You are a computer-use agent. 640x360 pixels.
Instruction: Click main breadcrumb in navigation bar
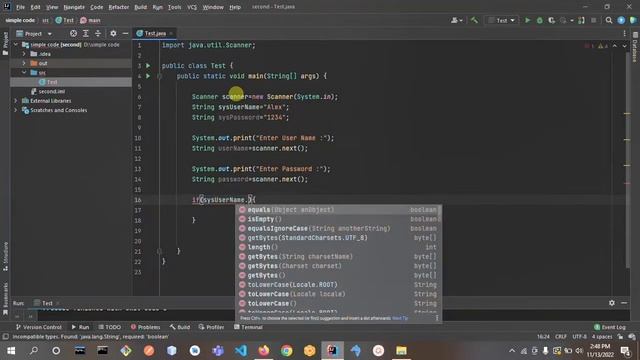(x=90, y=20)
